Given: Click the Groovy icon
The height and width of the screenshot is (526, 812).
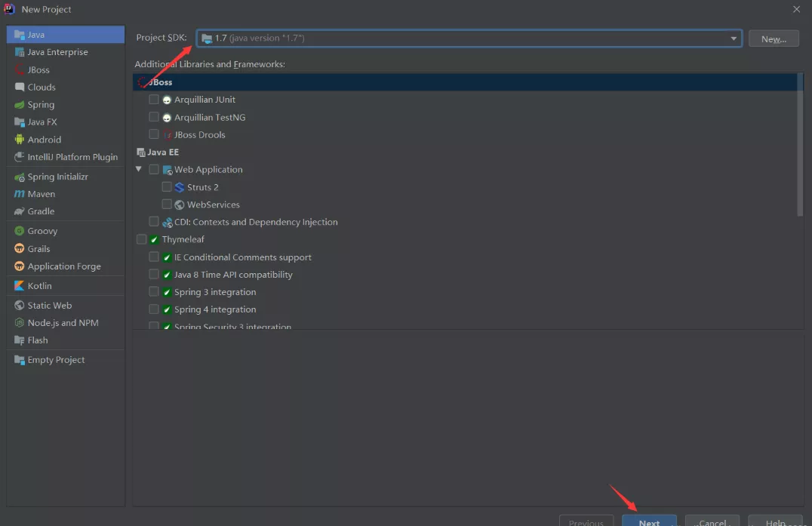Looking at the screenshot, I should click(20, 231).
